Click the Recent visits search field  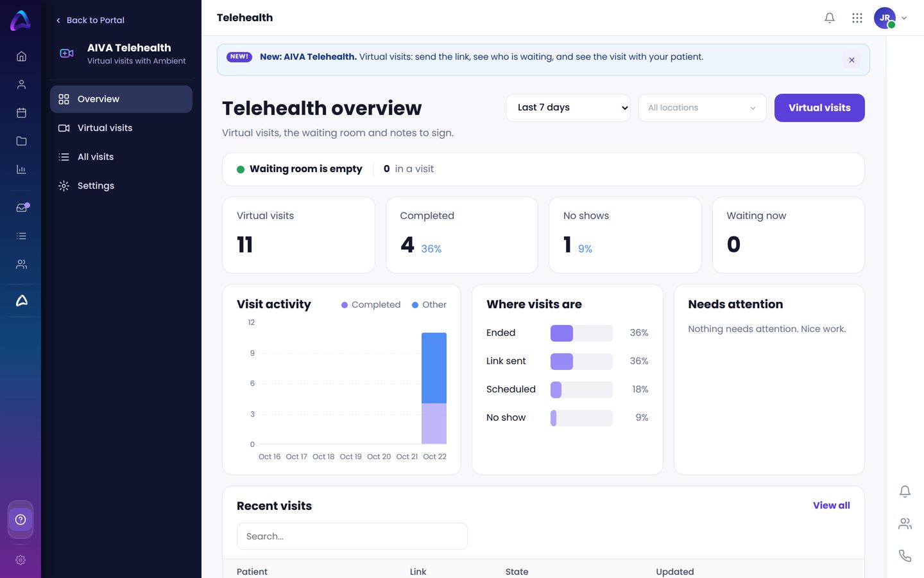[352, 536]
